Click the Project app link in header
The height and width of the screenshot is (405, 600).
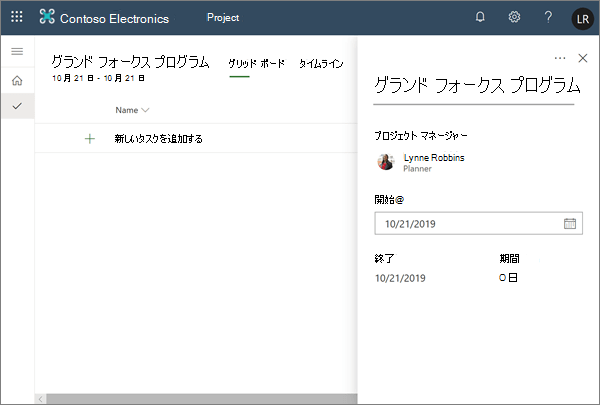point(223,18)
